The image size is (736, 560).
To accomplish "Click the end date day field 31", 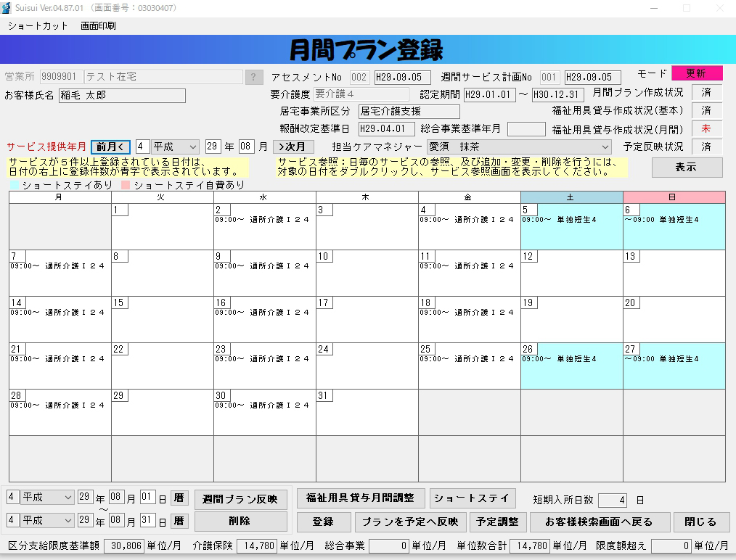I will coord(147,519).
